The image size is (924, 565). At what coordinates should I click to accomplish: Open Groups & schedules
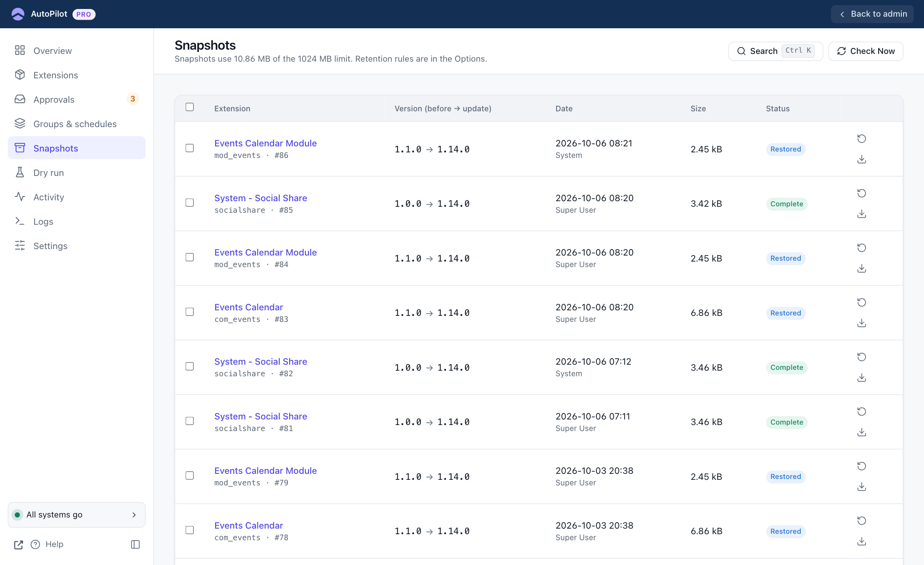pos(77,124)
